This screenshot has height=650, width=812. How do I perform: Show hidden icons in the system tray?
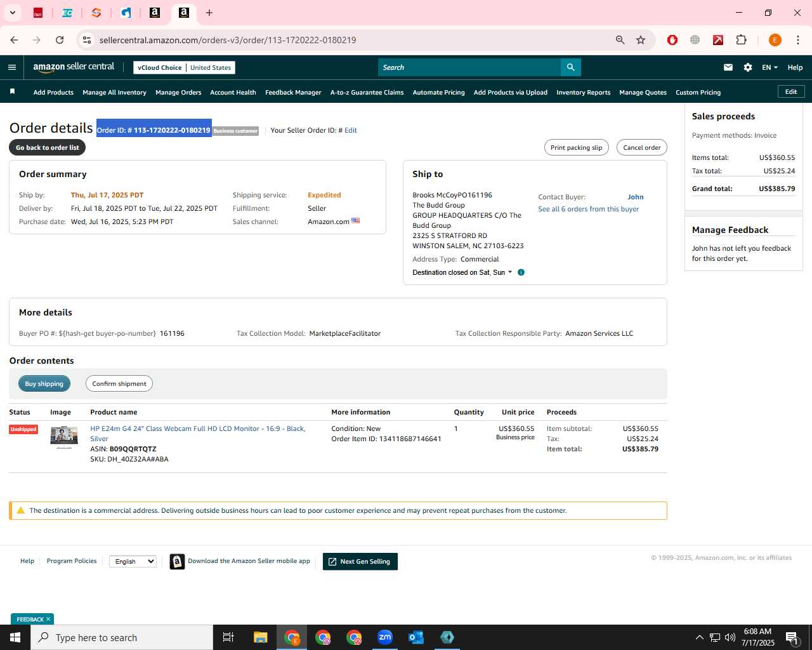pos(699,637)
